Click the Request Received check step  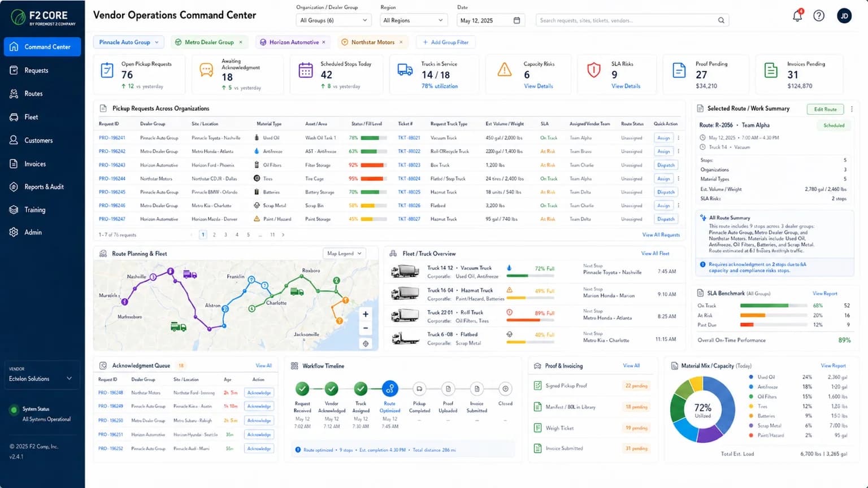(x=302, y=389)
